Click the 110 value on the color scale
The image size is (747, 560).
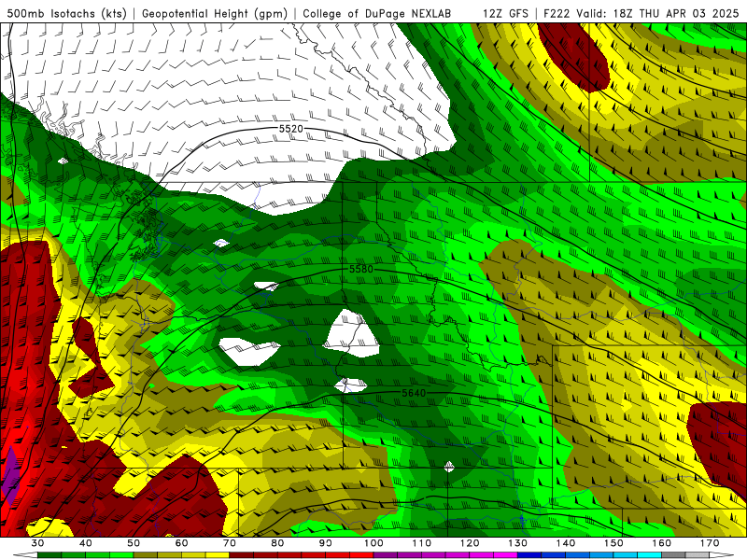click(x=422, y=543)
